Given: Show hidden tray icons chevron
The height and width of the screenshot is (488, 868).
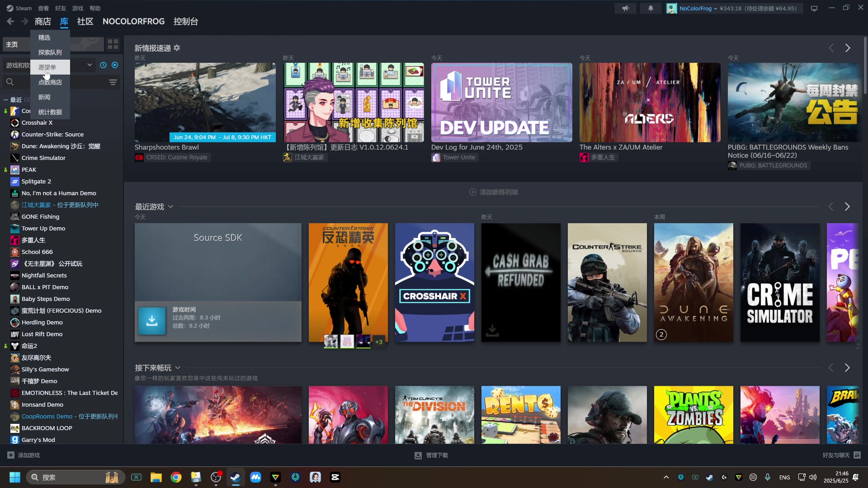Looking at the screenshot, I should click(x=666, y=477).
